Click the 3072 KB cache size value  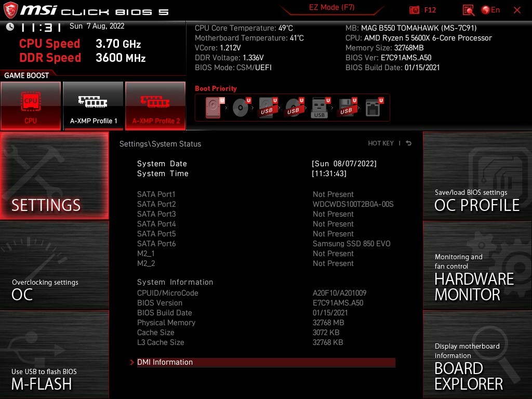tap(326, 332)
